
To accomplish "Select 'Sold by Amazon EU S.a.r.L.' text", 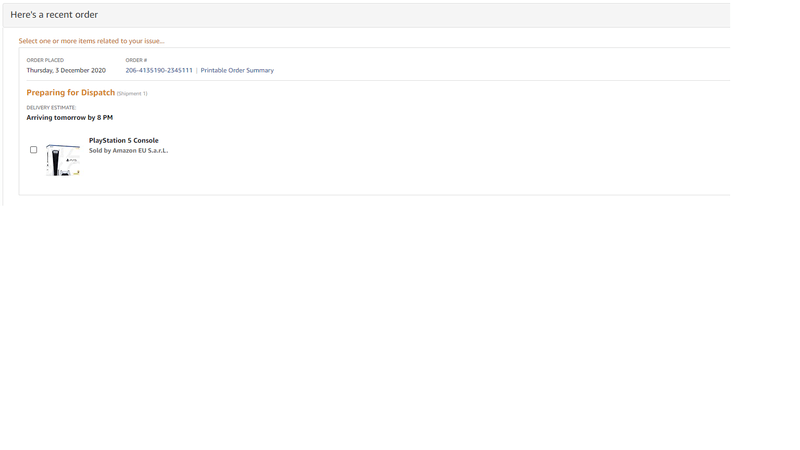I will (x=129, y=151).
